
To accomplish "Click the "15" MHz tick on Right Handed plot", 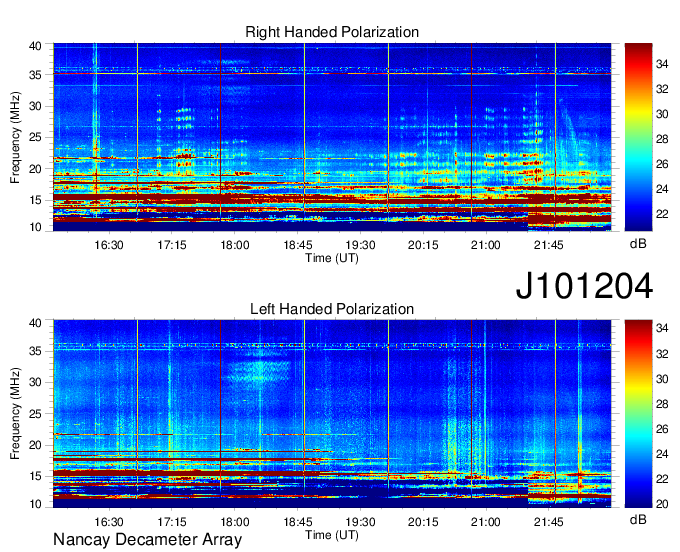I will (36, 200).
